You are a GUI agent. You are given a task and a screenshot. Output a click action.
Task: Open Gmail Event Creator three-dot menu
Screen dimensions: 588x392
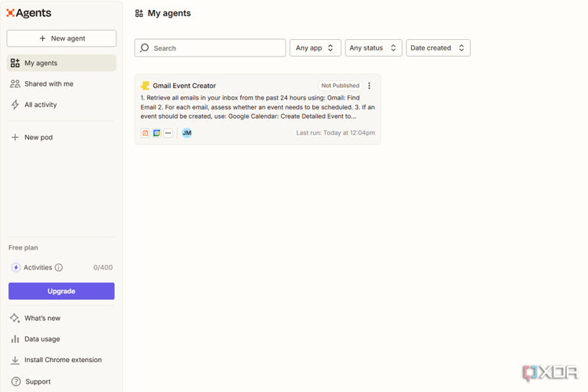click(369, 86)
